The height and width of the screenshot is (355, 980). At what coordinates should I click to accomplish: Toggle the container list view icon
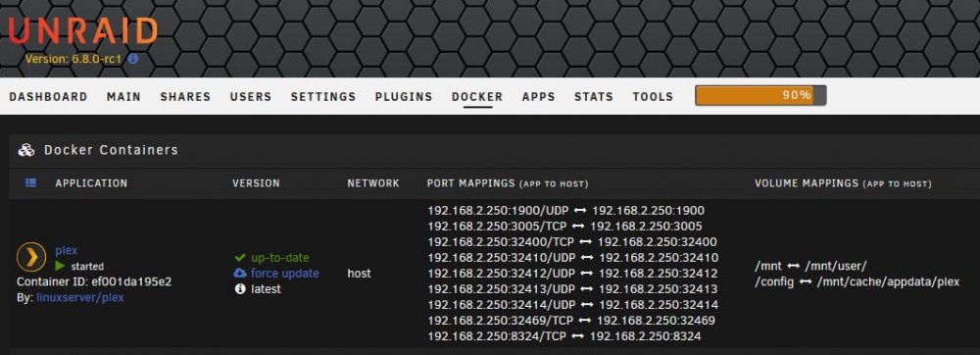[x=30, y=182]
